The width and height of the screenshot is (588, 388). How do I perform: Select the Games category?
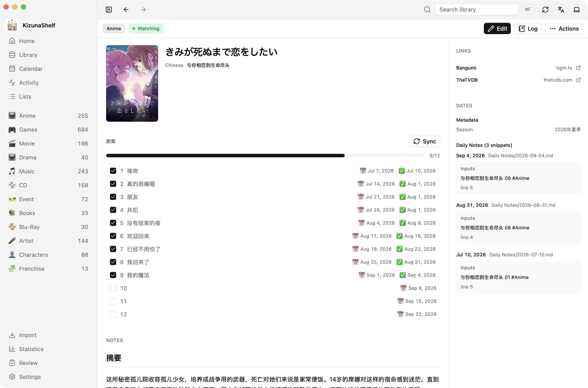click(x=48, y=129)
